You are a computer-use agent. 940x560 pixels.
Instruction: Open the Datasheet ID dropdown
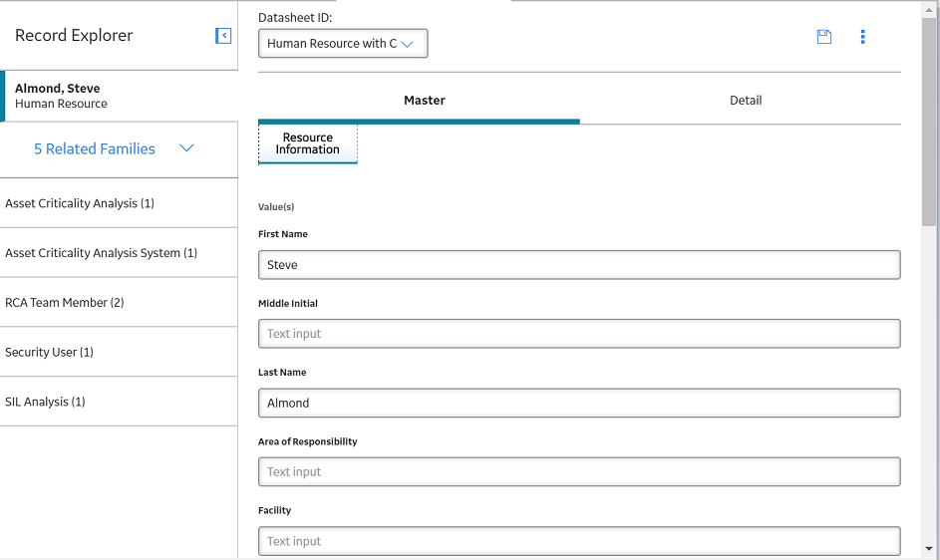tap(343, 43)
